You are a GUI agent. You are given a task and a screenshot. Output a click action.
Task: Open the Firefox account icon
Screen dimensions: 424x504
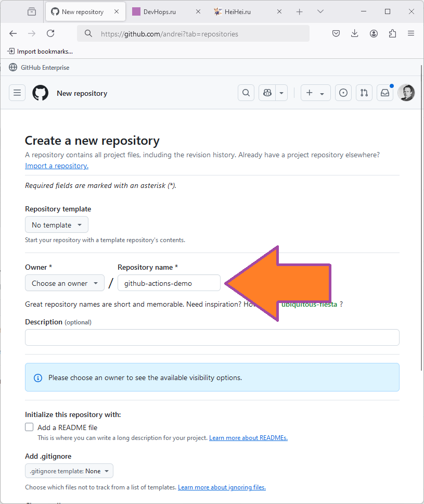click(374, 33)
